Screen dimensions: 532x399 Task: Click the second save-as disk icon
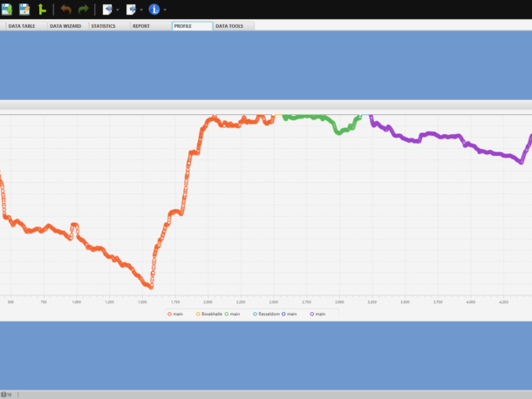click(x=24, y=10)
